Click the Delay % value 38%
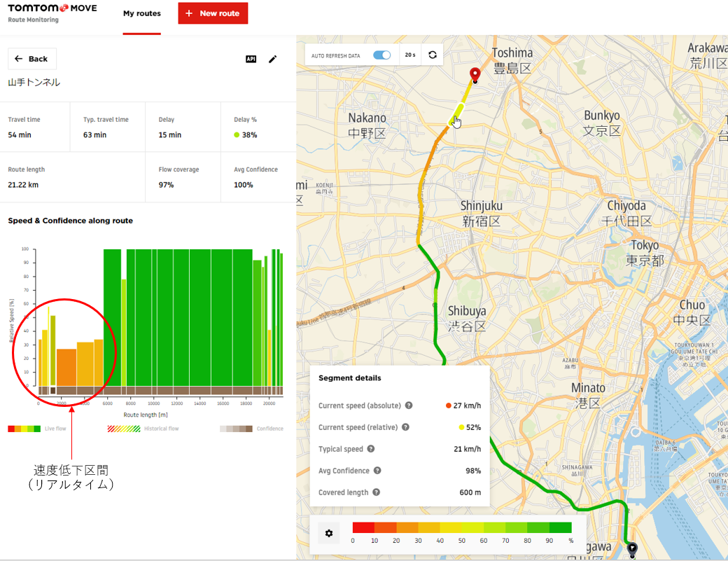 coord(249,135)
